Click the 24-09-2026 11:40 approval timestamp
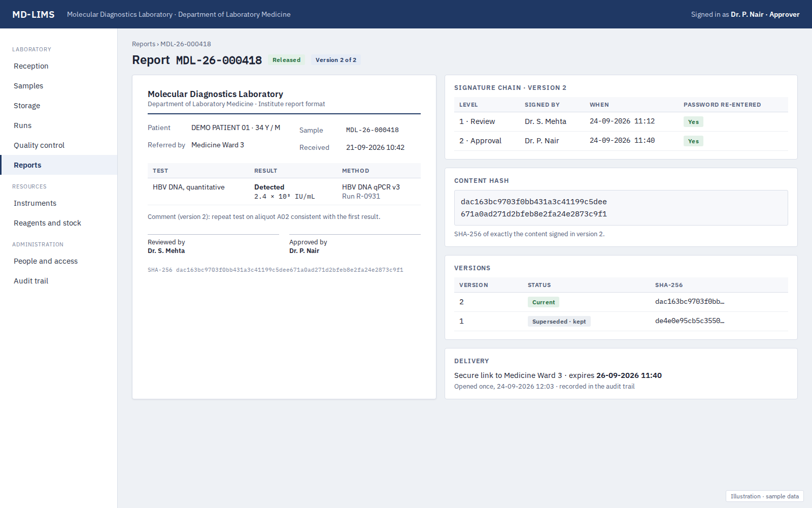This screenshot has height=508, width=812. (622, 141)
